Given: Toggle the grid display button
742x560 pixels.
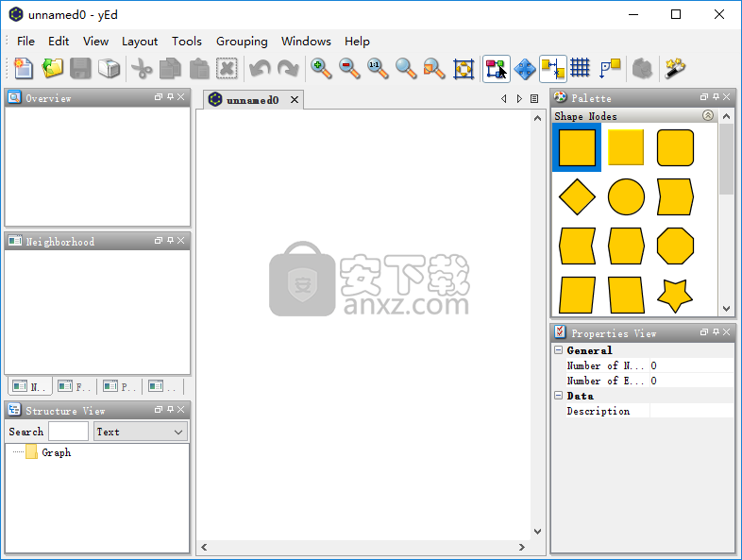Looking at the screenshot, I should (581, 68).
